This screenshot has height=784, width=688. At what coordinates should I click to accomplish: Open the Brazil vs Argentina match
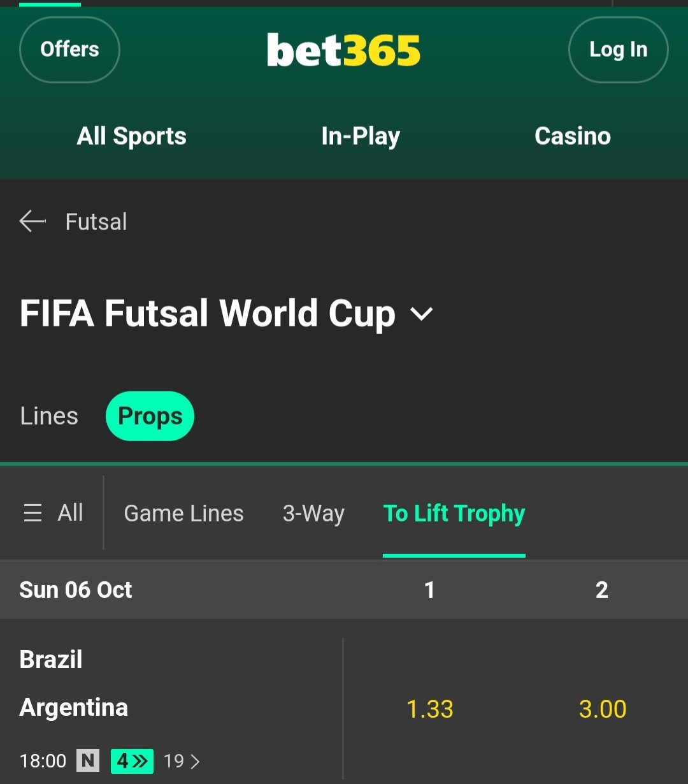pos(74,683)
